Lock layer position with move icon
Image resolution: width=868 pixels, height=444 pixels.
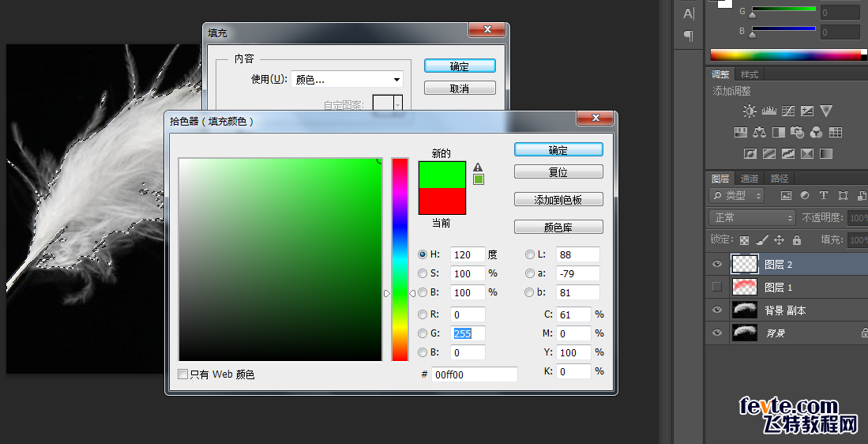(x=779, y=239)
